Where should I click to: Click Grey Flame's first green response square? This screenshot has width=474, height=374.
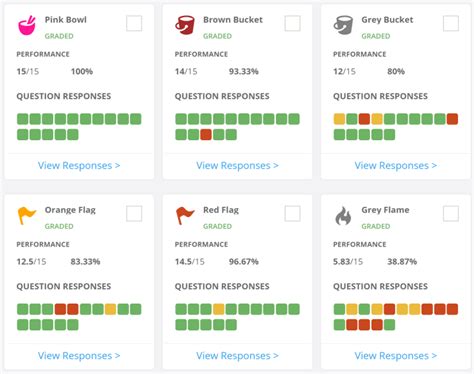339,309
